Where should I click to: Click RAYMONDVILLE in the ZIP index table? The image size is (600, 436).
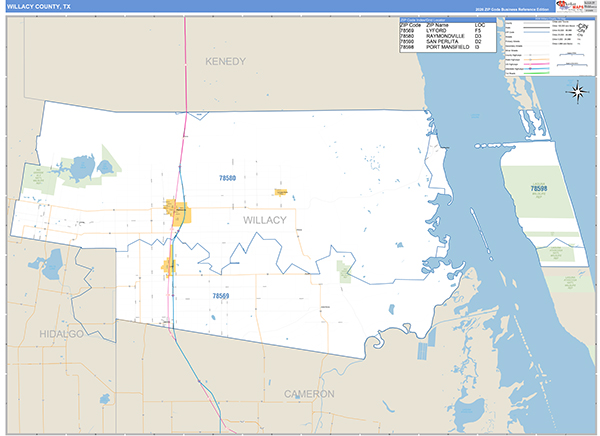pyautogui.click(x=445, y=36)
